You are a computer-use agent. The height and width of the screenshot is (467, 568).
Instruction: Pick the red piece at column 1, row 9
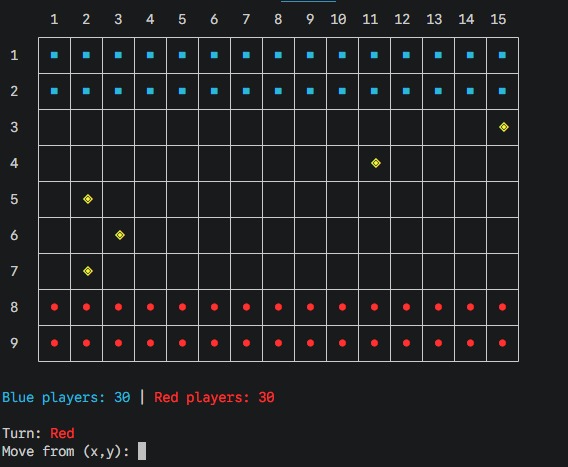[54, 343]
